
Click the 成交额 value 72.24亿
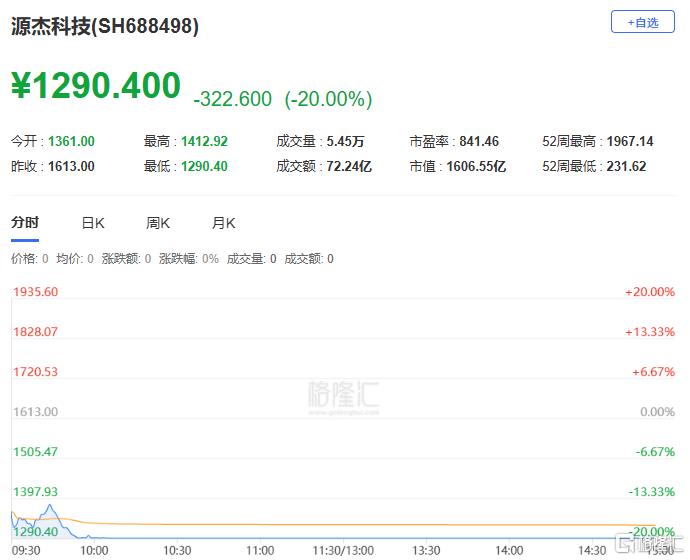pyautogui.click(x=349, y=166)
